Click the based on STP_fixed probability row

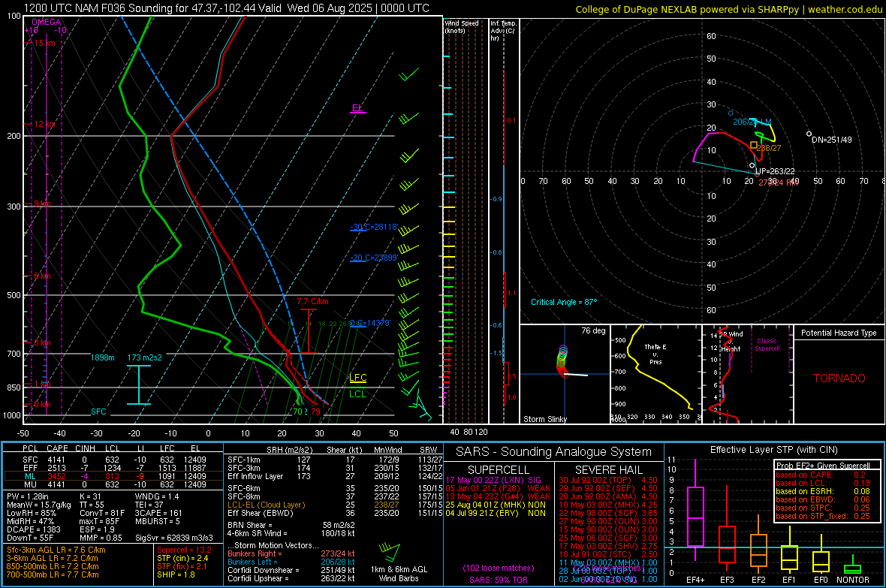823,516
